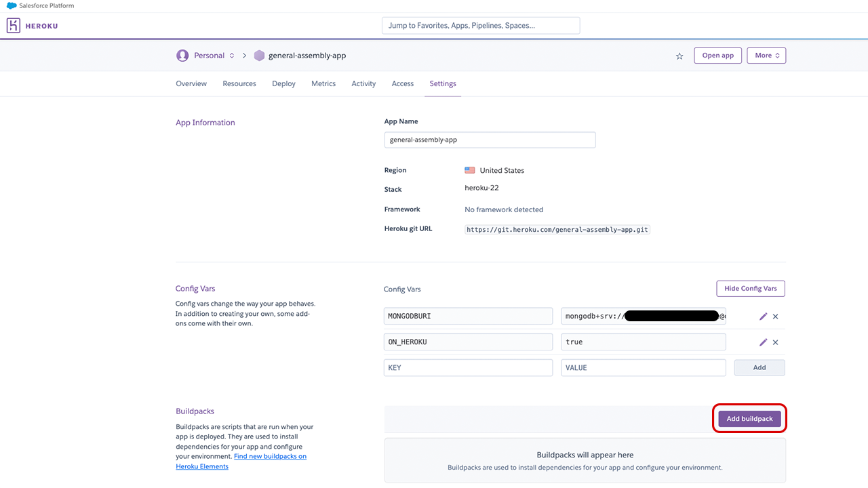Image resolution: width=868 pixels, height=488 pixels.
Task: Switch to the Overview tab
Action: pyautogui.click(x=191, y=84)
